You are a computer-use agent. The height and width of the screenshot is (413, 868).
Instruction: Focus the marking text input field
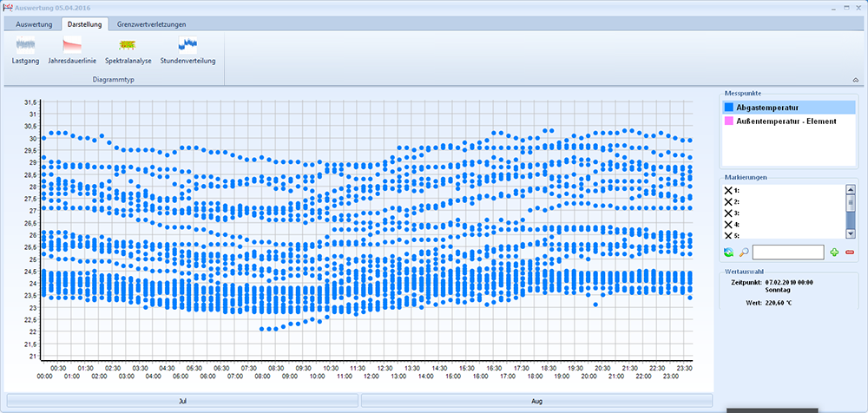(x=788, y=252)
